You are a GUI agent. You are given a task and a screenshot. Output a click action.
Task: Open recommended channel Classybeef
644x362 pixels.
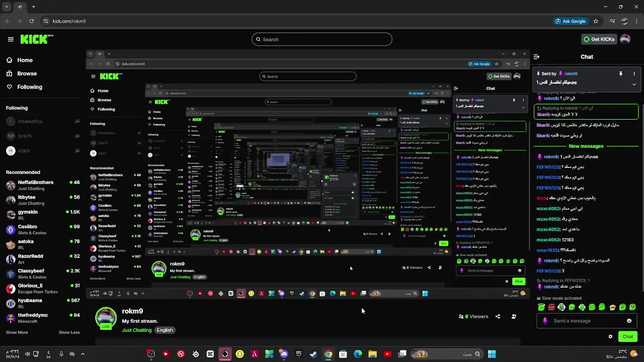coord(43,274)
